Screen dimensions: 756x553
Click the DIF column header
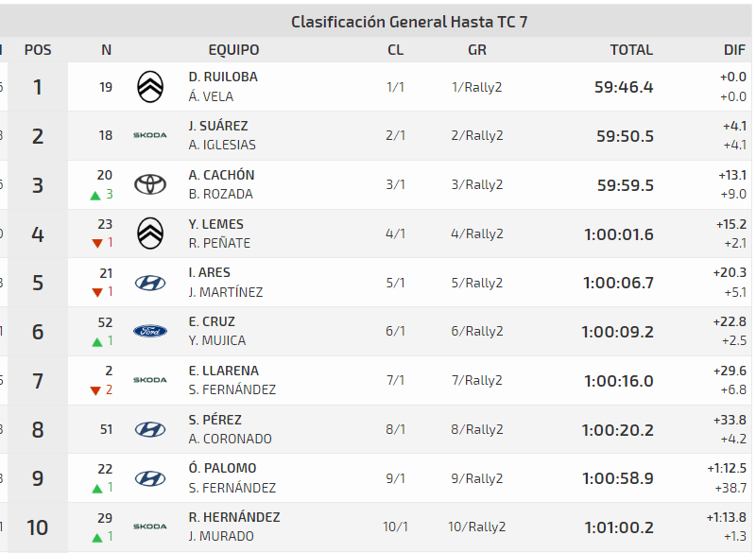(734, 50)
